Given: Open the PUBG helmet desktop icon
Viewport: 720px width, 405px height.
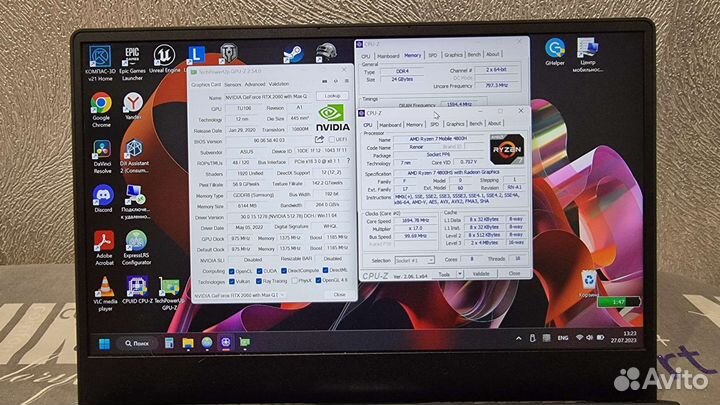Looking at the screenshot, I should pos(326,52).
